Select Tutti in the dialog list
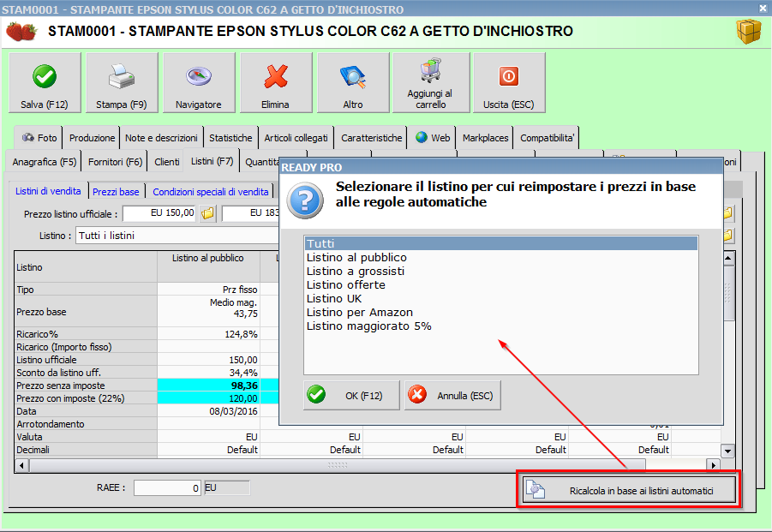Viewport: 772px width, 532px height. click(500, 243)
